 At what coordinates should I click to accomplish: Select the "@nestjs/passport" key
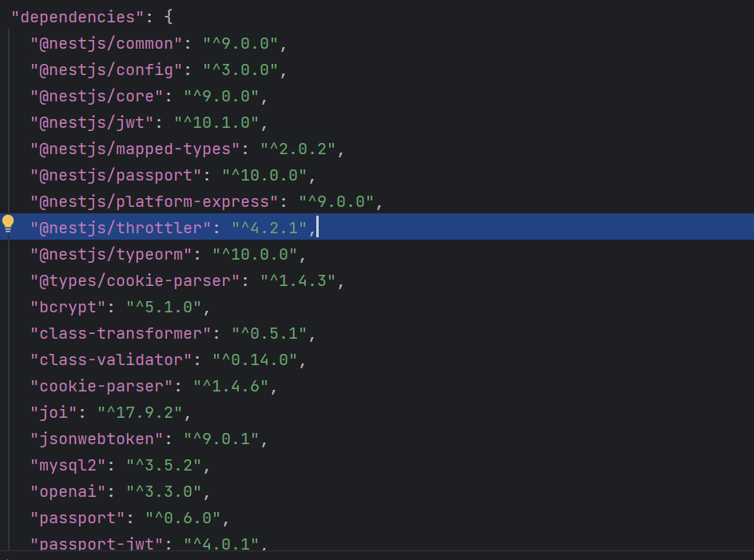pyautogui.click(x=116, y=176)
